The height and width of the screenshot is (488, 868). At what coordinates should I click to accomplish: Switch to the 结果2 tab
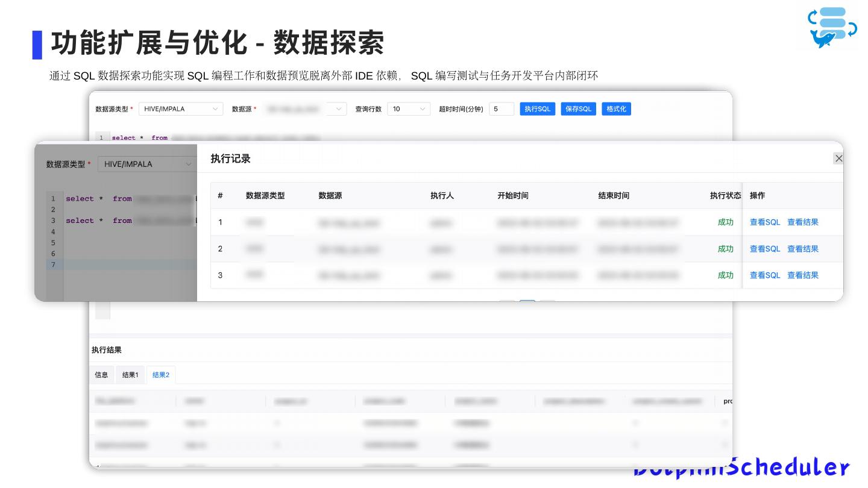click(x=161, y=375)
